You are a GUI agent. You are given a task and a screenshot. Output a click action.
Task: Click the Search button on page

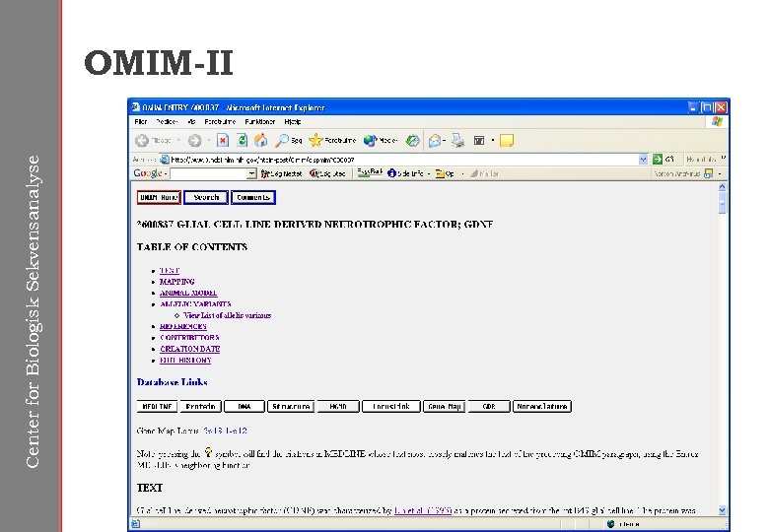tap(206, 197)
